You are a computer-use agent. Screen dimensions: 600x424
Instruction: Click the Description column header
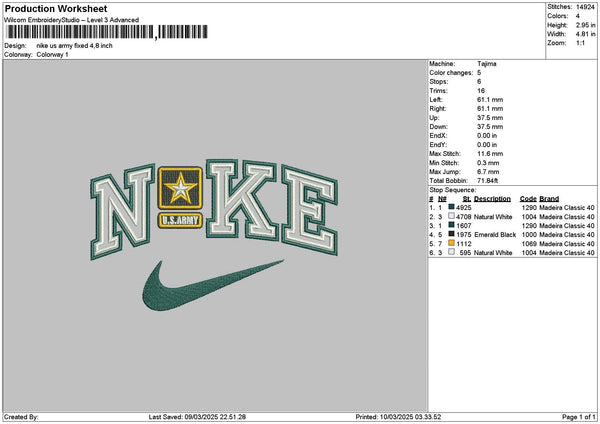[x=492, y=199]
